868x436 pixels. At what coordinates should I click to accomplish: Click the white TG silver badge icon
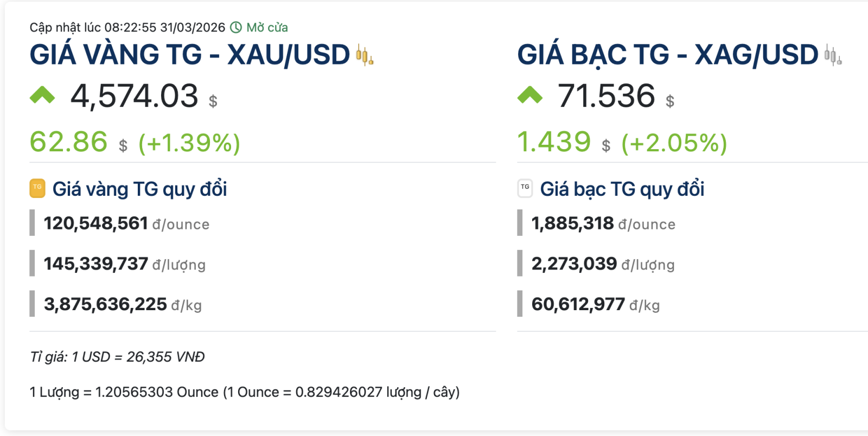(525, 188)
